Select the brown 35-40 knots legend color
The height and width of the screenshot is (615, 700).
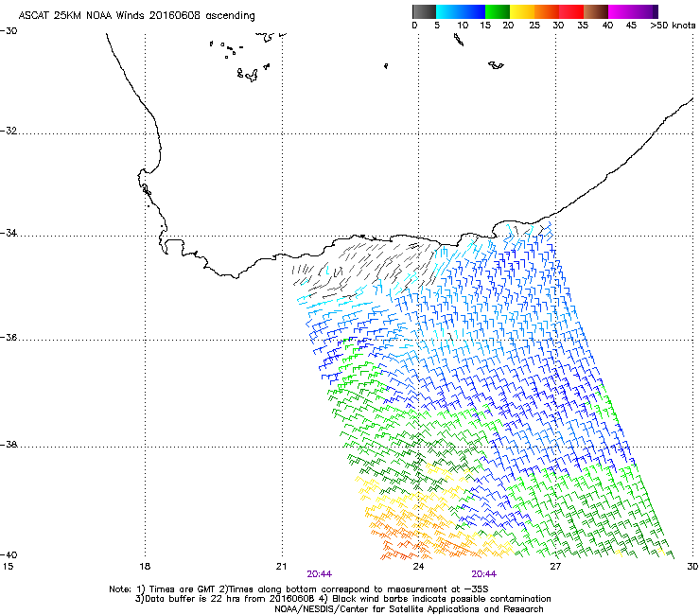coord(596,11)
